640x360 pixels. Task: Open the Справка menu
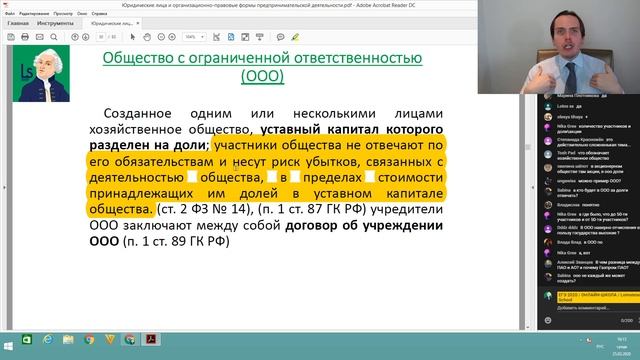99,13
